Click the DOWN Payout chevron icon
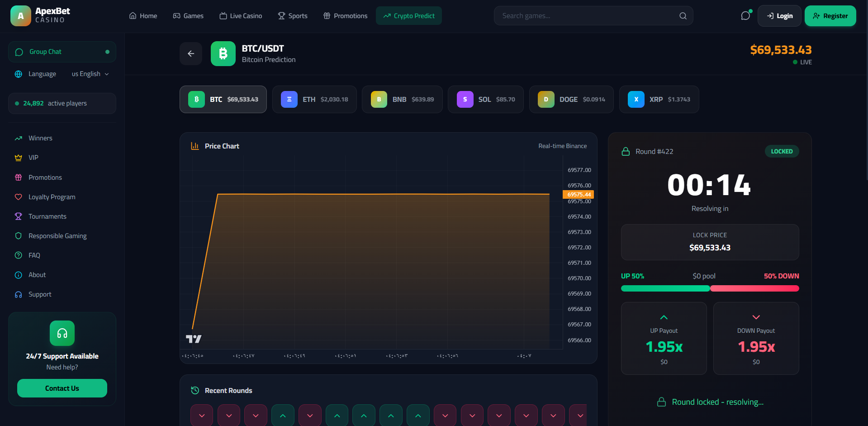868x426 pixels. tap(756, 317)
